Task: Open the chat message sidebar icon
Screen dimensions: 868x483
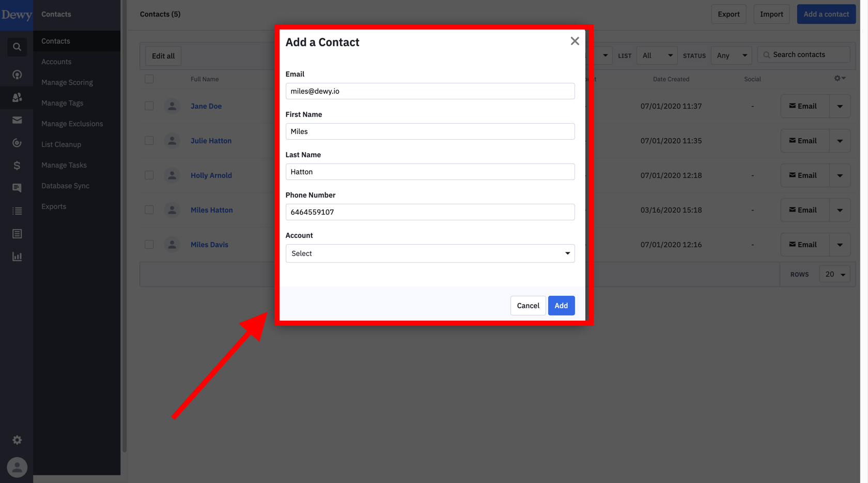Action: tap(17, 188)
